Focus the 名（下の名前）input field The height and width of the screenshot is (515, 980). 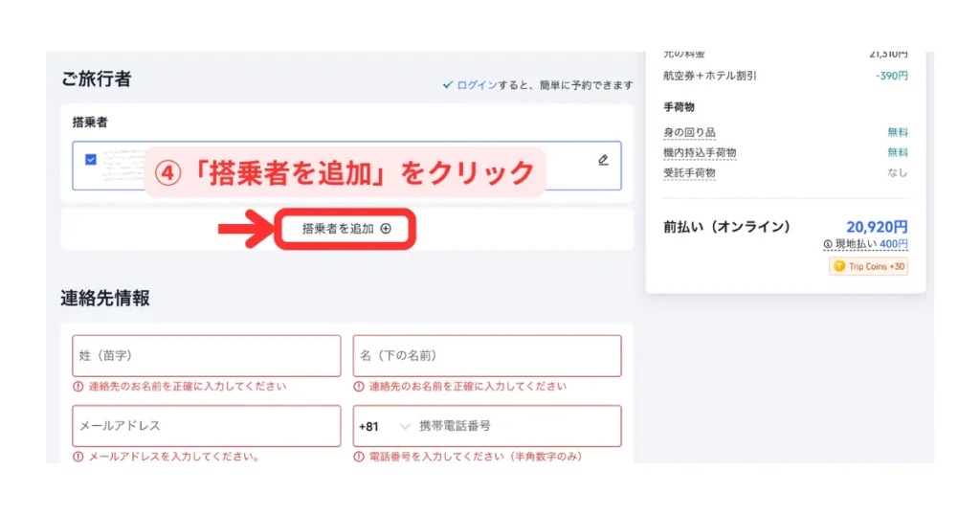coord(486,356)
